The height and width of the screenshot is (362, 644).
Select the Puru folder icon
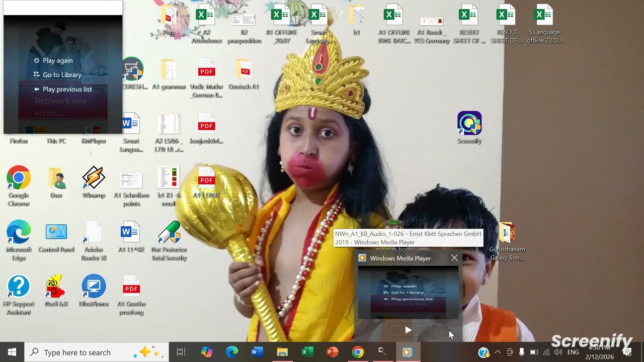169,20
